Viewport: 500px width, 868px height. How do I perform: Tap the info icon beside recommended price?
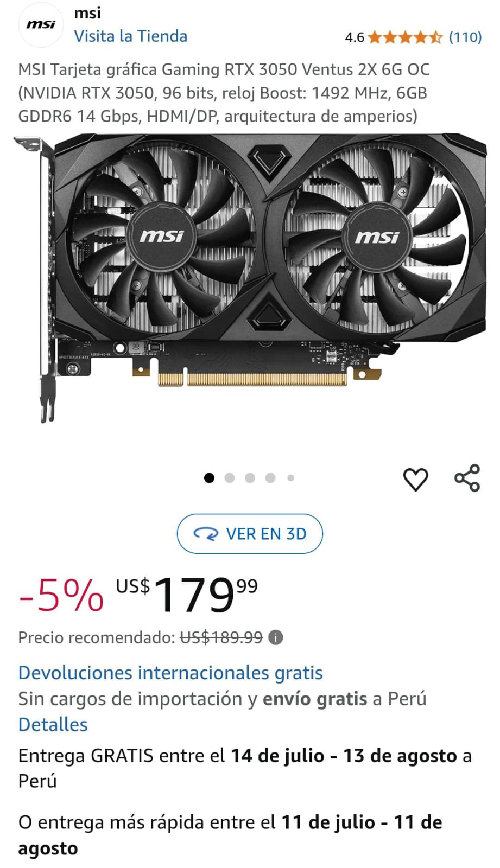pos(276,637)
